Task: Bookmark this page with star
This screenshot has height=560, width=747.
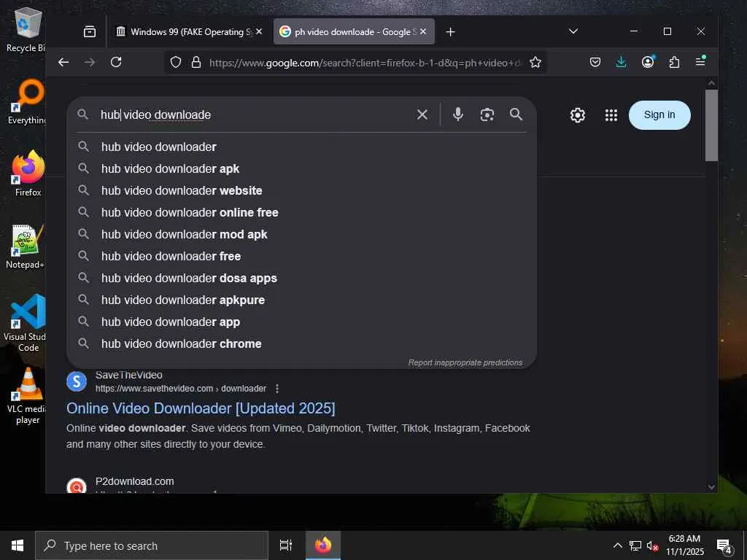Action: [x=535, y=63]
